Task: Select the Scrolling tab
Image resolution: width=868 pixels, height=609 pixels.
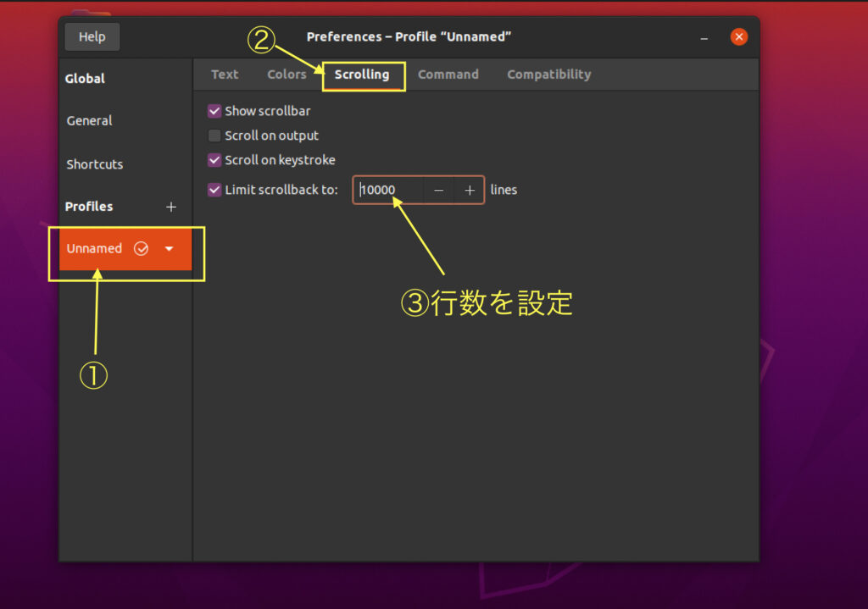Action: click(x=362, y=75)
